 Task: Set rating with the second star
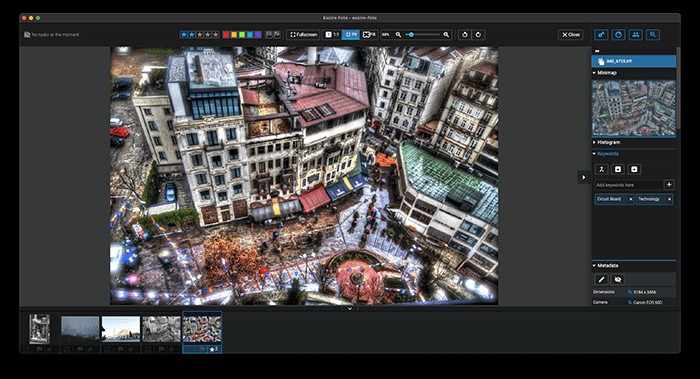(x=192, y=35)
